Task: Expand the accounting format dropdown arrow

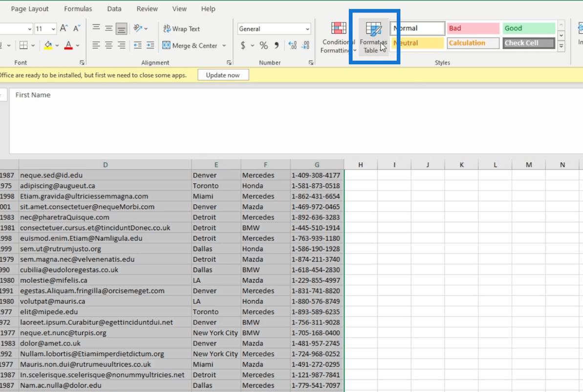Action: tap(253, 45)
